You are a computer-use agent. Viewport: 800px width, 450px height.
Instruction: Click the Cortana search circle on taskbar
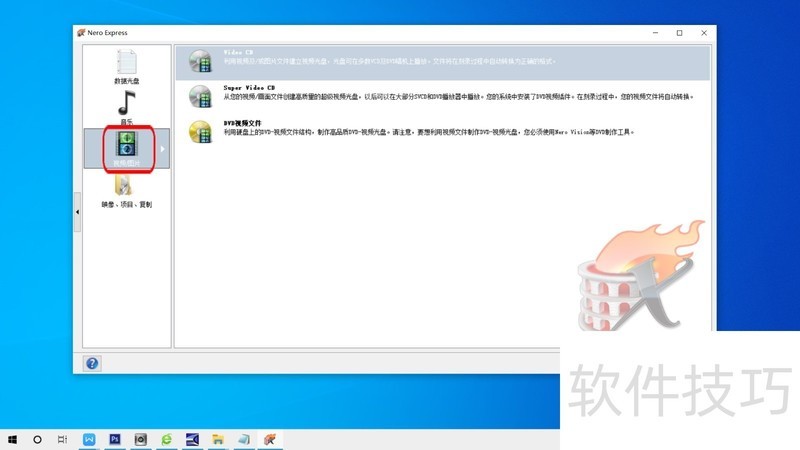tap(38, 439)
